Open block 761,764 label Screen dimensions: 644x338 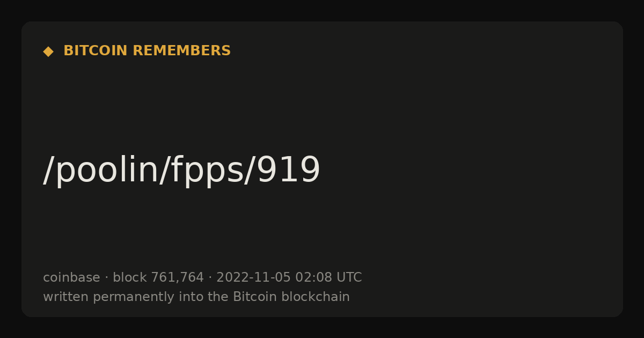pyautogui.click(x=158, y=277)
